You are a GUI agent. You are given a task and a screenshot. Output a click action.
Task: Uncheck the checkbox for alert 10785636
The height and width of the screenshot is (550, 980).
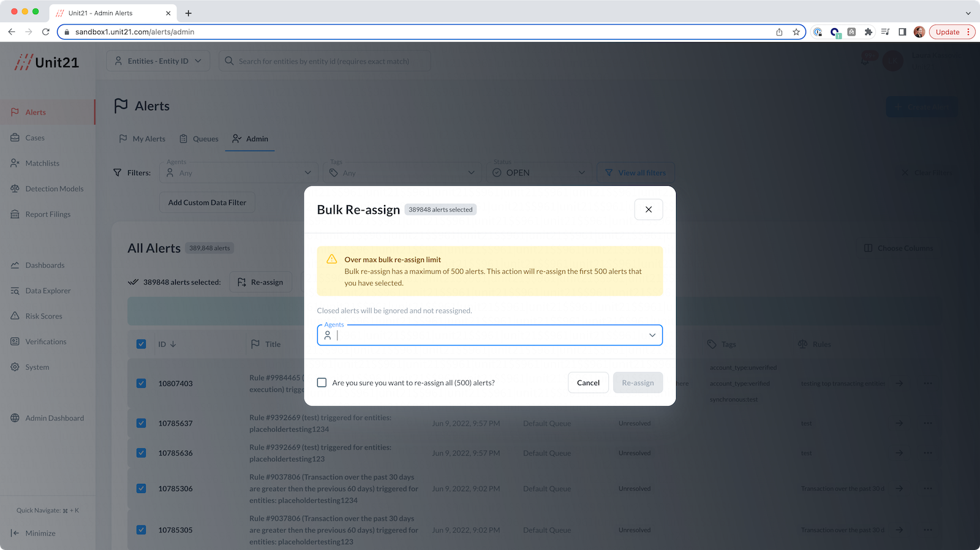pos(141,453)
